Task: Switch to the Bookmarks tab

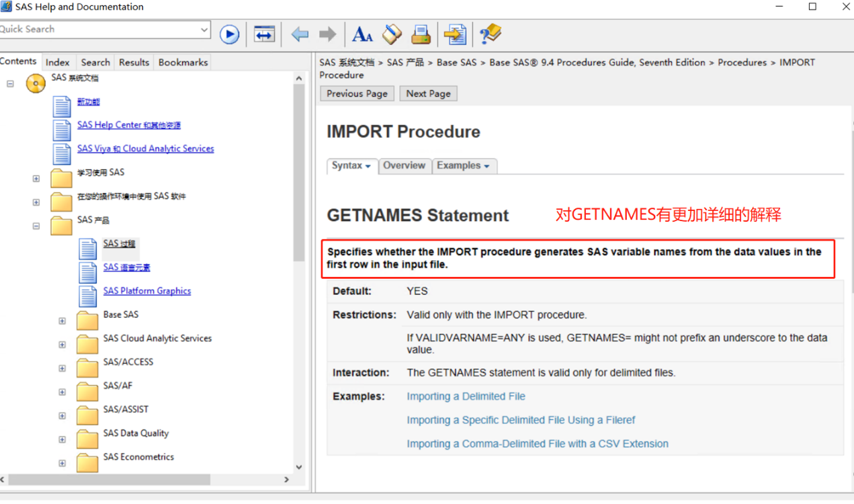Action: pyautogui.click(x=183, y=62)
